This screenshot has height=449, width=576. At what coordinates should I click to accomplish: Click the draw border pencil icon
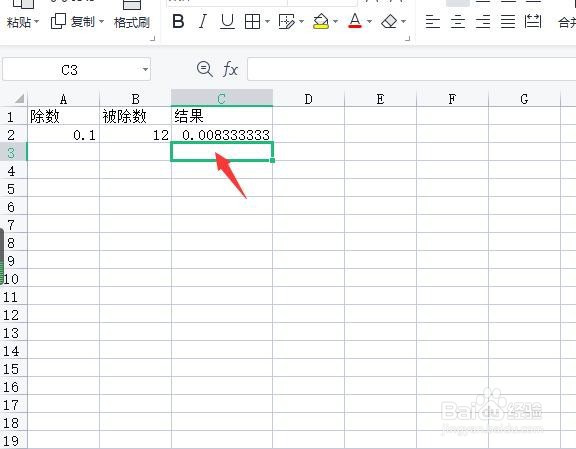287,22
